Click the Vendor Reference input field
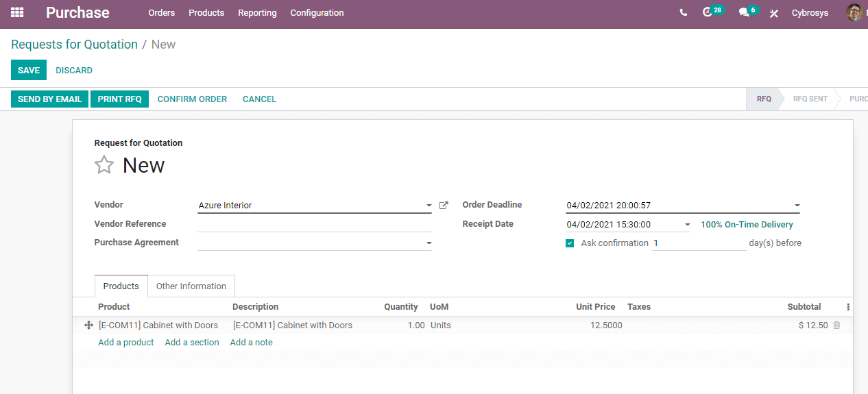The height and width of the screenshot is (394, 868). point(315,224)
